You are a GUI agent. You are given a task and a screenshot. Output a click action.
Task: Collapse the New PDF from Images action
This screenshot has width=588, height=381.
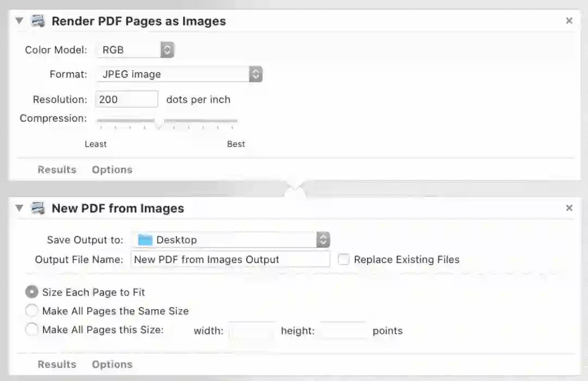pyautogui.click(x=20, y=208)
